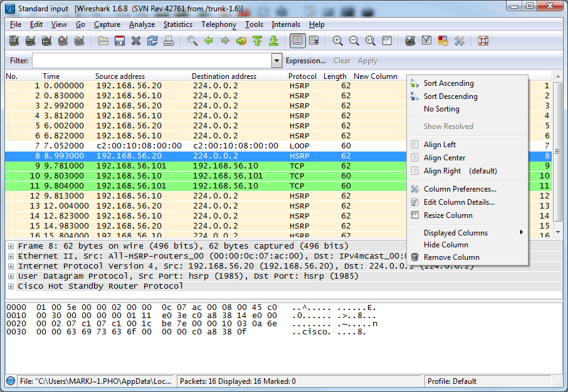This screenshot has height=392, width=568.
Task: Click the Time column header
Action: point(68,76)
